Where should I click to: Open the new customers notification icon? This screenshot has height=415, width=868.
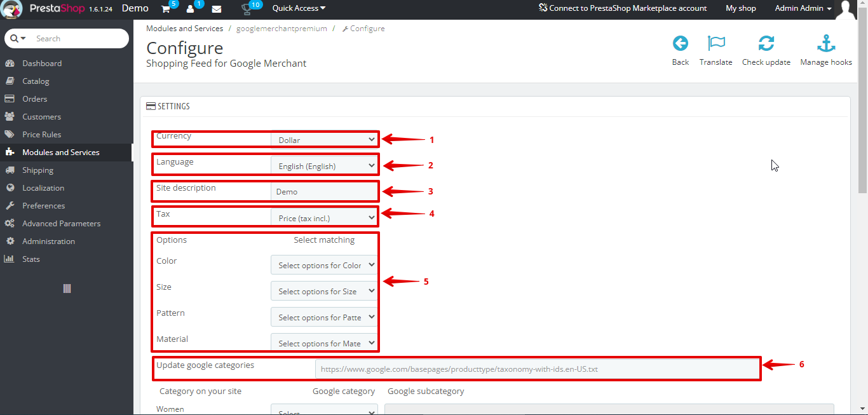click(x=191, y=9)
